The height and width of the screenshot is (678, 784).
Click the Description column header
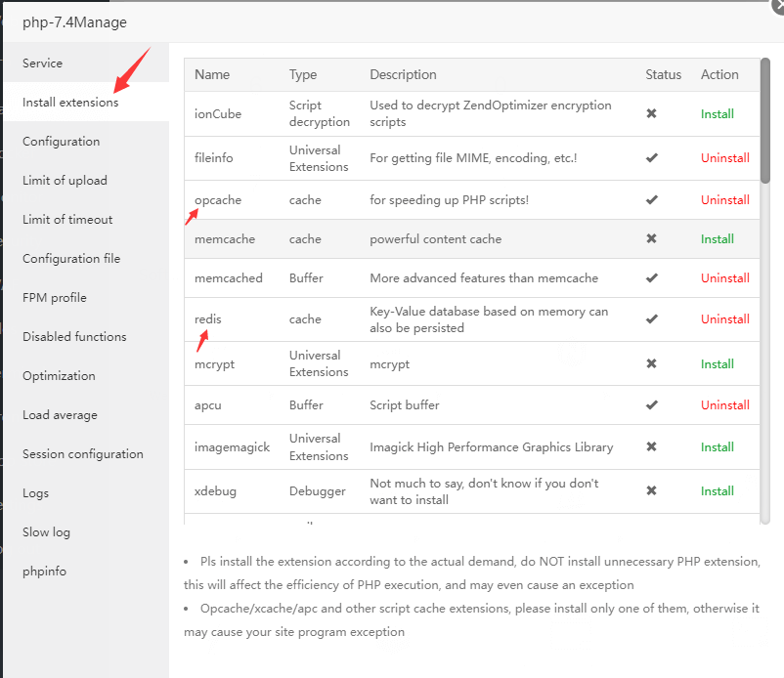pos(403,74)
